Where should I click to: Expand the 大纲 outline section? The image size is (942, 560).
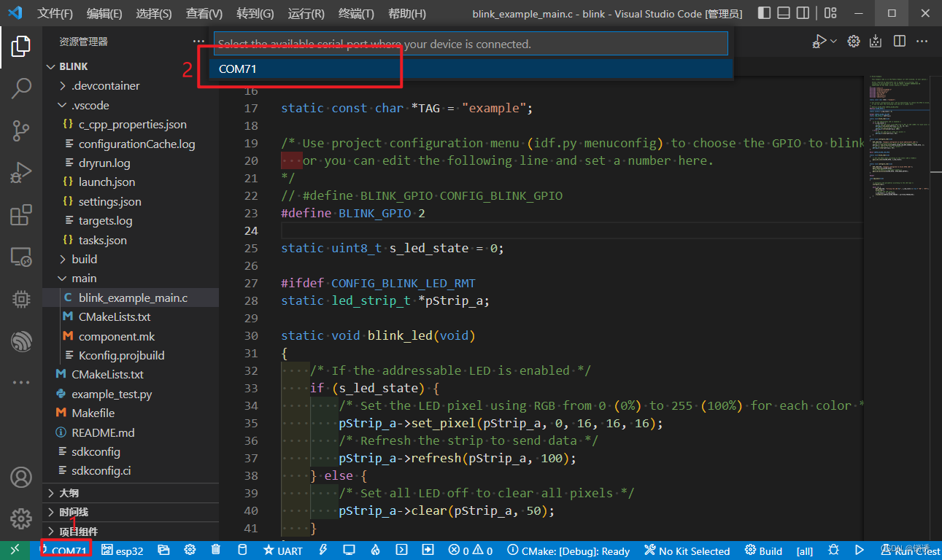click(x=131, y=493)
